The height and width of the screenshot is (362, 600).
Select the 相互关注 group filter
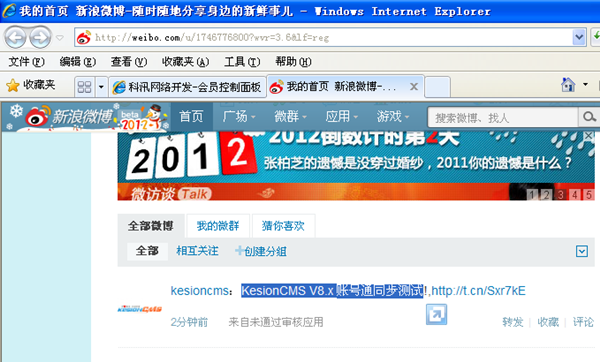pyautogui.click(x=197, y=251)
